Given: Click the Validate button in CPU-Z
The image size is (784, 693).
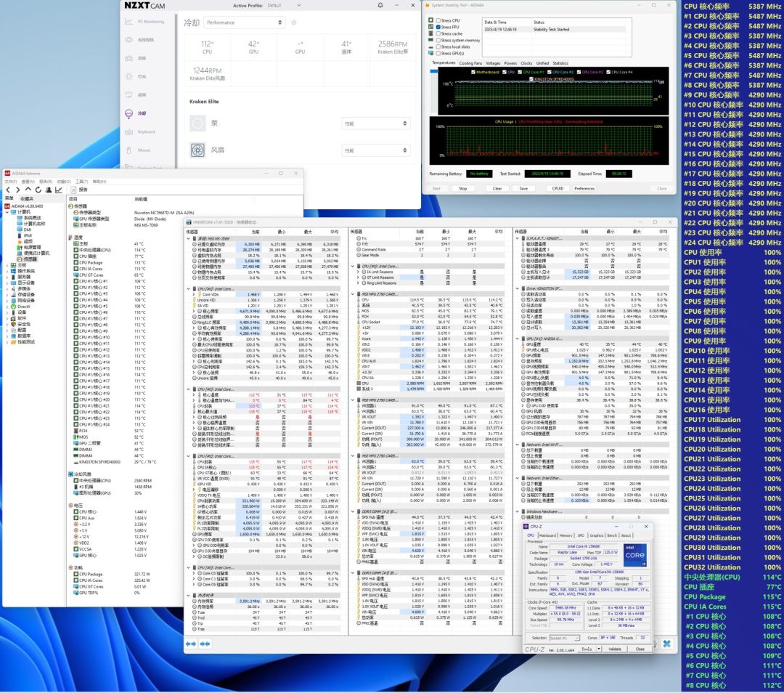Looking at the screenshot, I should 614,649.
